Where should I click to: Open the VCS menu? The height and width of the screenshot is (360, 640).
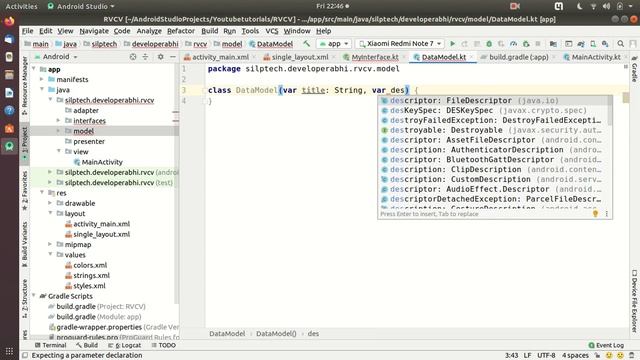[x=272, y=31]
